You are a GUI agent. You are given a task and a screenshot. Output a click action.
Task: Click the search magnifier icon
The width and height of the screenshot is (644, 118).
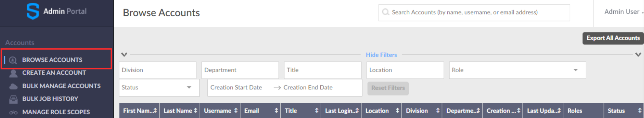pyautogui.click(x=385, y=12)
